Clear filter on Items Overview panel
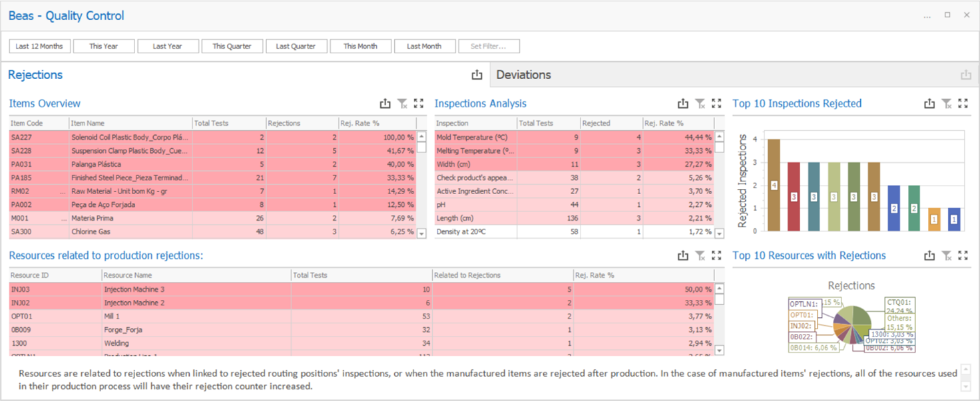The height and width of the screenshot is (401, 980). pyautogui.click(x=402, y=104)
